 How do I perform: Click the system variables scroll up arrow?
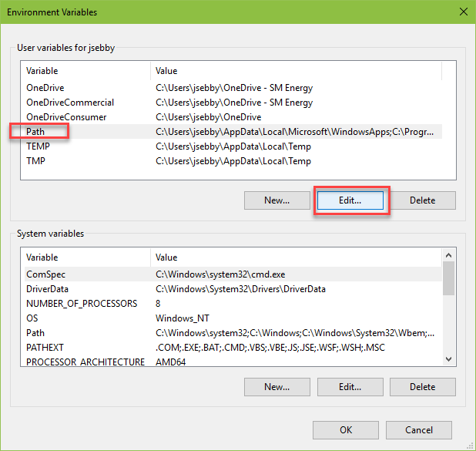click(449, 255)
